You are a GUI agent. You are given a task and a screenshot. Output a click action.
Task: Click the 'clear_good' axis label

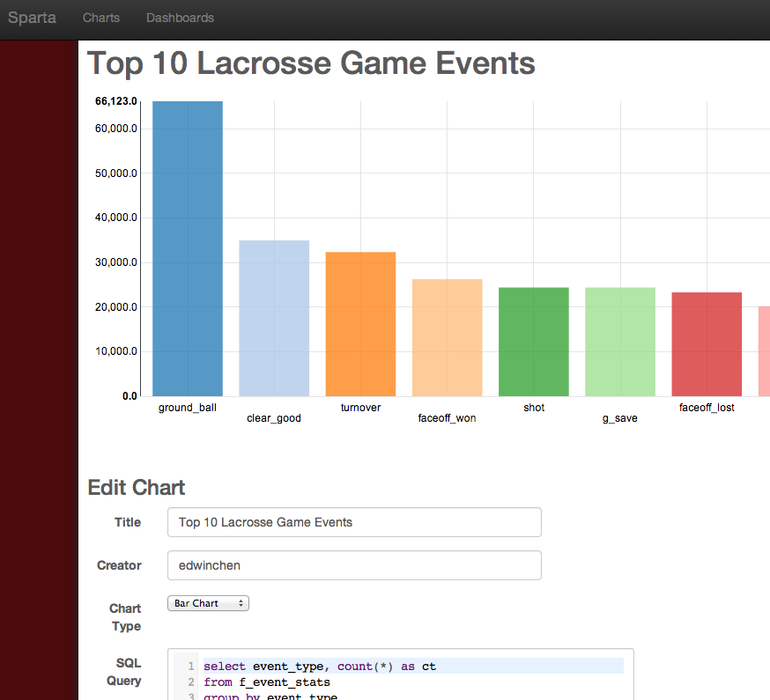point(274,418)
